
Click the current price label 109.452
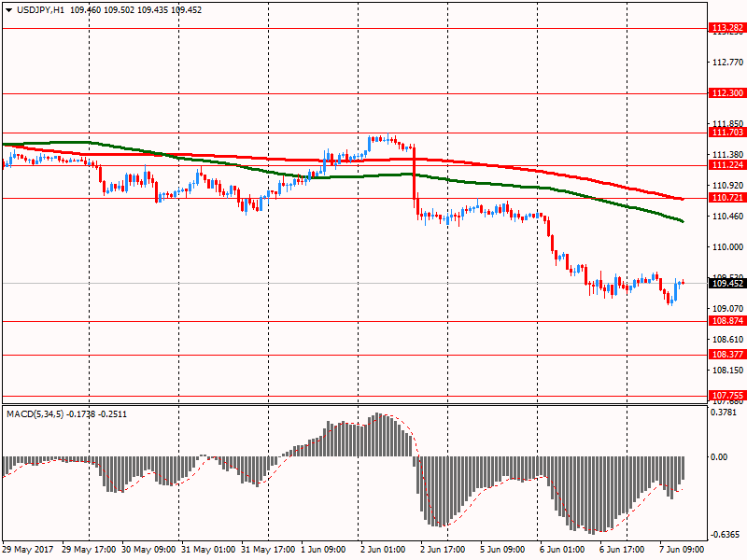[727, 284]
